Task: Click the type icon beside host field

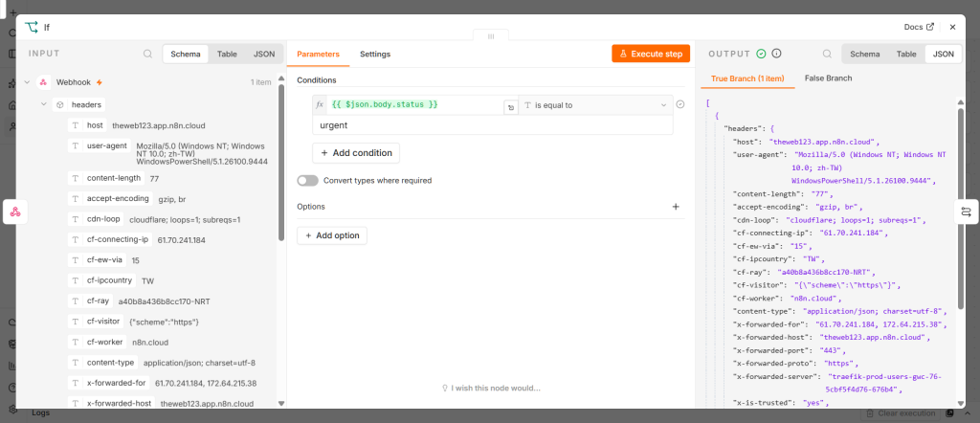Action: [x=76, y=125]
